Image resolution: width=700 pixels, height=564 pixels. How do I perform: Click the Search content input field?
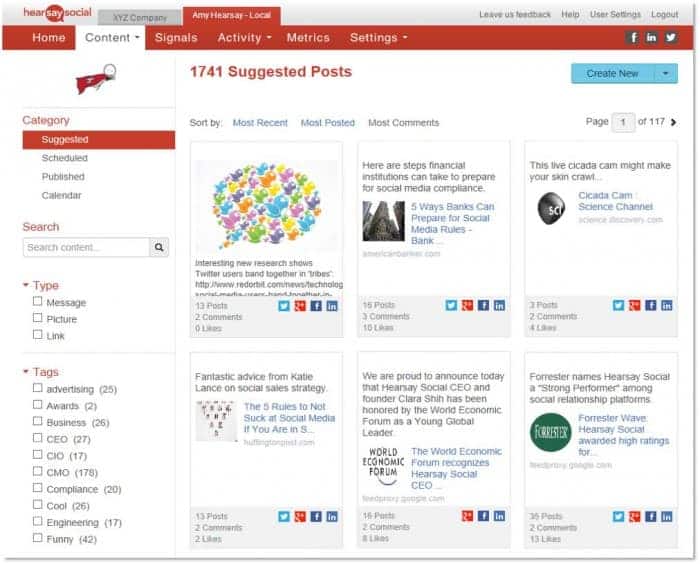[x=86, y=247]
